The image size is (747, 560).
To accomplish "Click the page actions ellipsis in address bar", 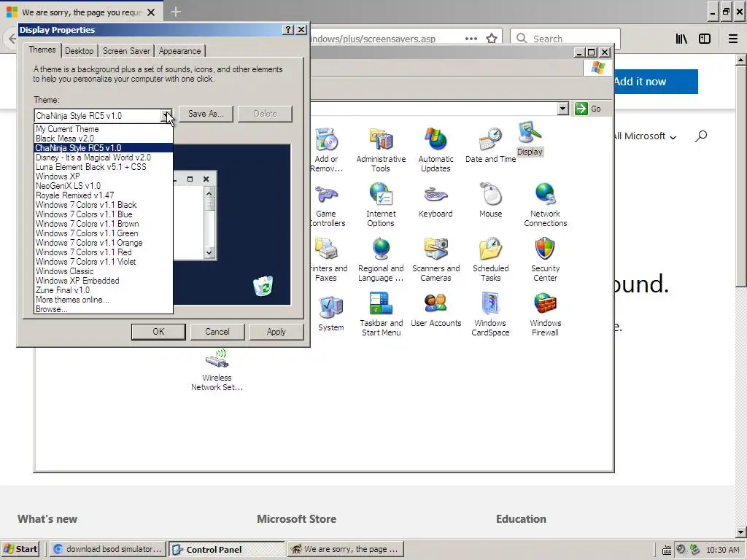I will 471,39.
